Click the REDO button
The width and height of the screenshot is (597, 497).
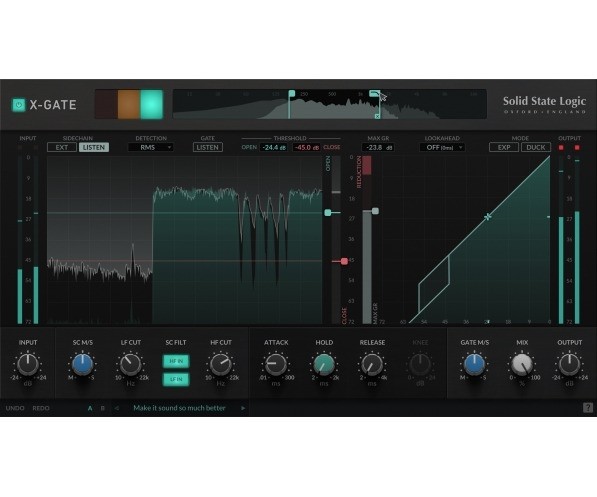point(41,408)
